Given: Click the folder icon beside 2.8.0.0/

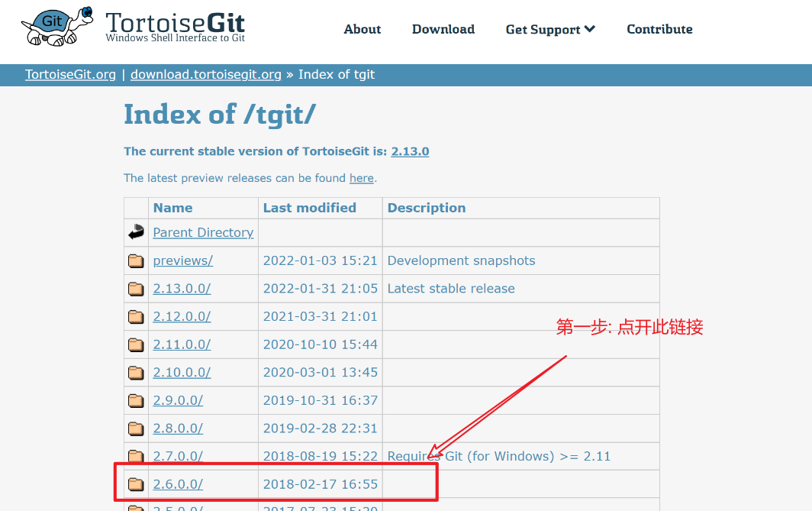Looking at the screenshot, I should (136, 429).
